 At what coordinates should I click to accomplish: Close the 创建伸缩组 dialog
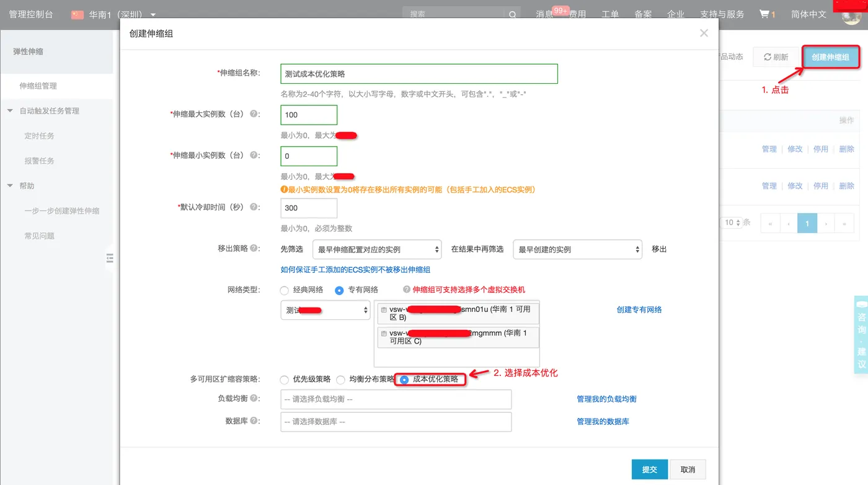[x=704, y=33]
